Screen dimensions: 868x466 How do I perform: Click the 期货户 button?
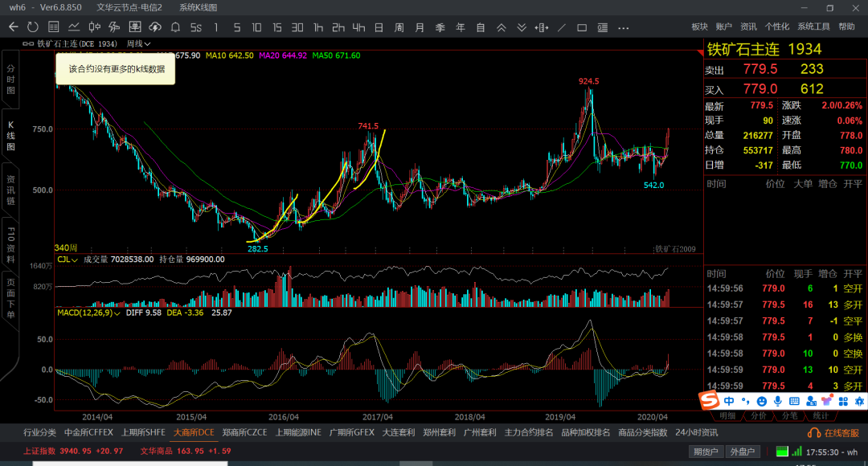(707, 452)
